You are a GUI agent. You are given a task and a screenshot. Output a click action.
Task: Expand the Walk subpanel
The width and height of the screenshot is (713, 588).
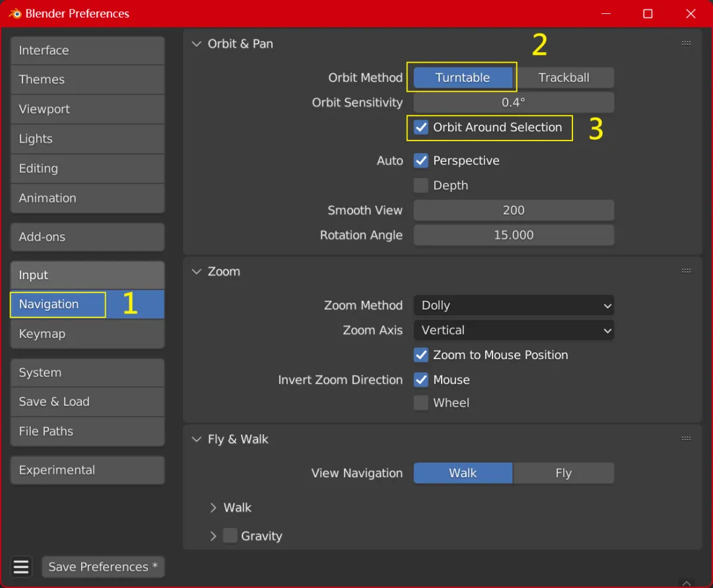[213, 507]
